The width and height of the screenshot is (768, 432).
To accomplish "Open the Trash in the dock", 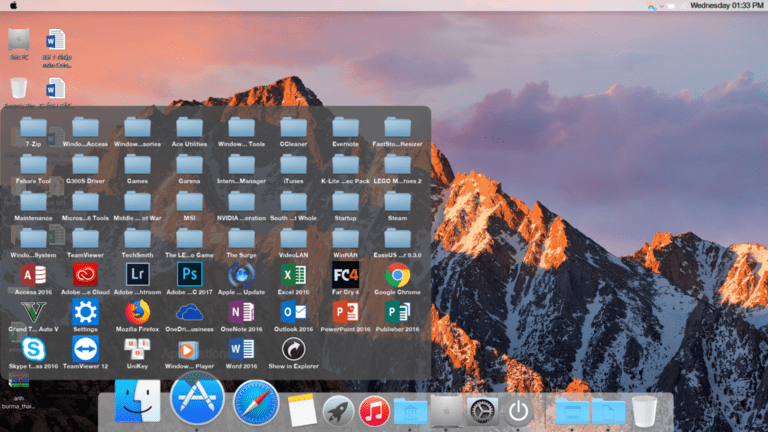I will [645, 411].
